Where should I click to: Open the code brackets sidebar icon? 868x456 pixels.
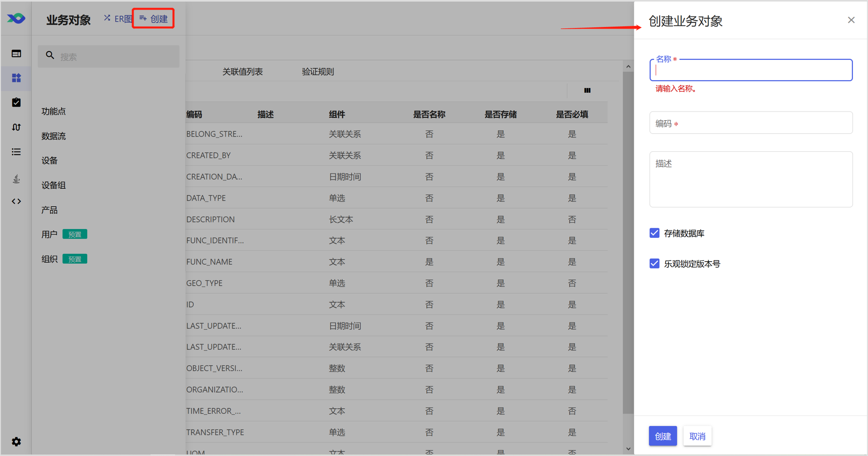(x=16, y=201)
